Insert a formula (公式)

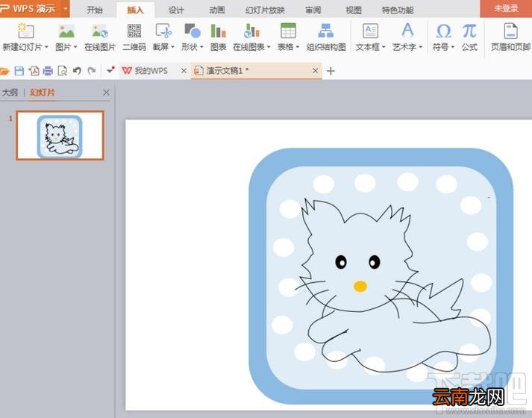coord(469,37)
